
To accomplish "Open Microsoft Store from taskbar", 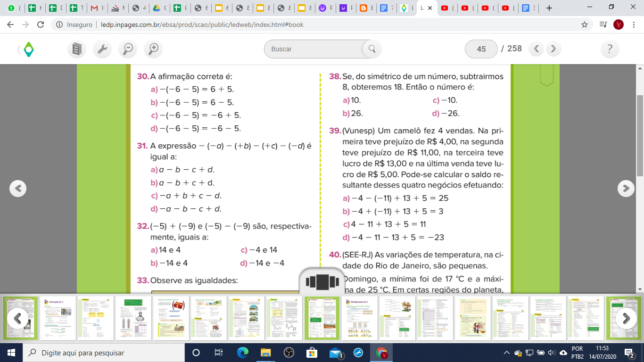I will tap(312, 353).
